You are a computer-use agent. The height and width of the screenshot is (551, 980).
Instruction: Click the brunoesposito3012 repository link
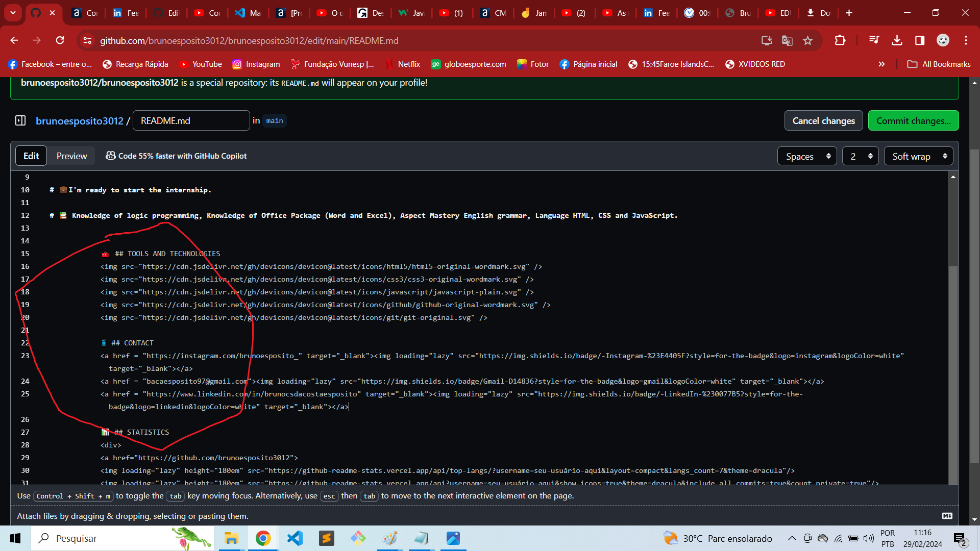coord(79,121)
